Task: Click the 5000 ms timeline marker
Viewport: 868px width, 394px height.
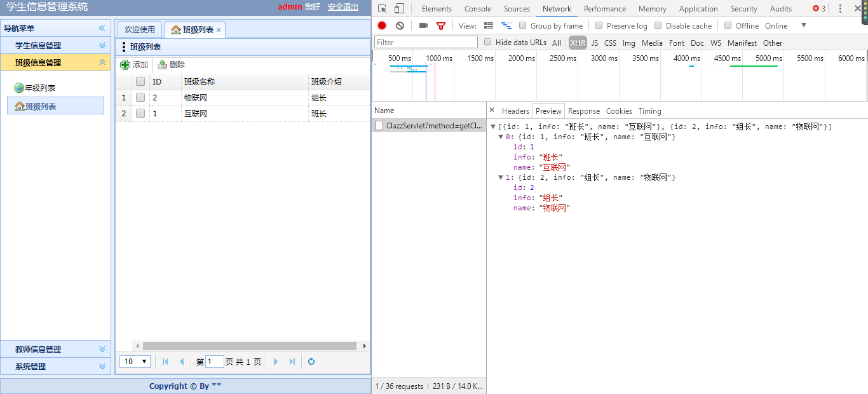Action: [x=768, y=58]
